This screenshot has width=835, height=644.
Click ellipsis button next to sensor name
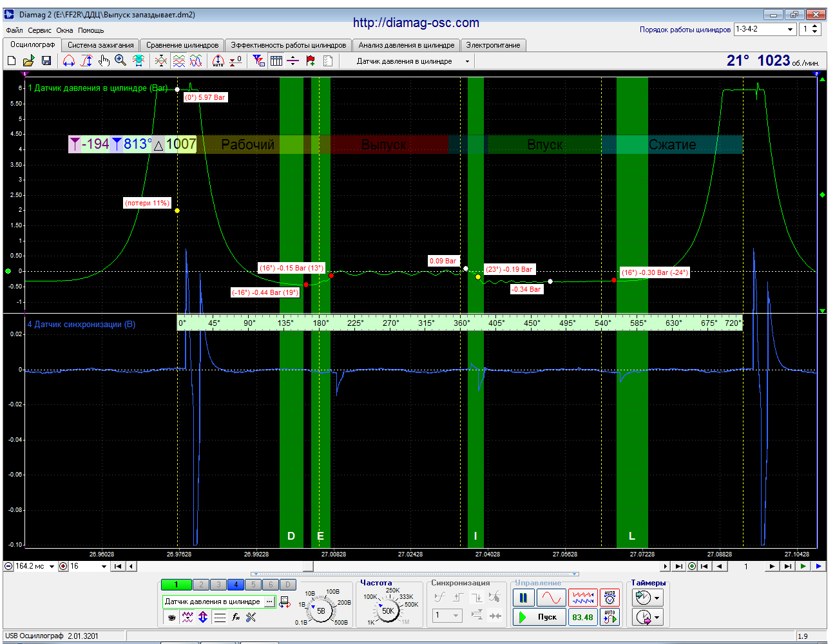point(270,601)
